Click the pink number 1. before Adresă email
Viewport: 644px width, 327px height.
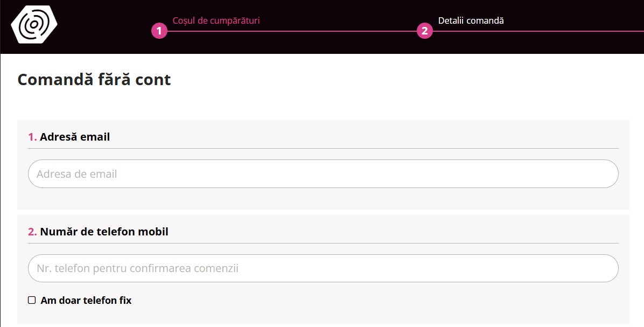tap(32, 137)
